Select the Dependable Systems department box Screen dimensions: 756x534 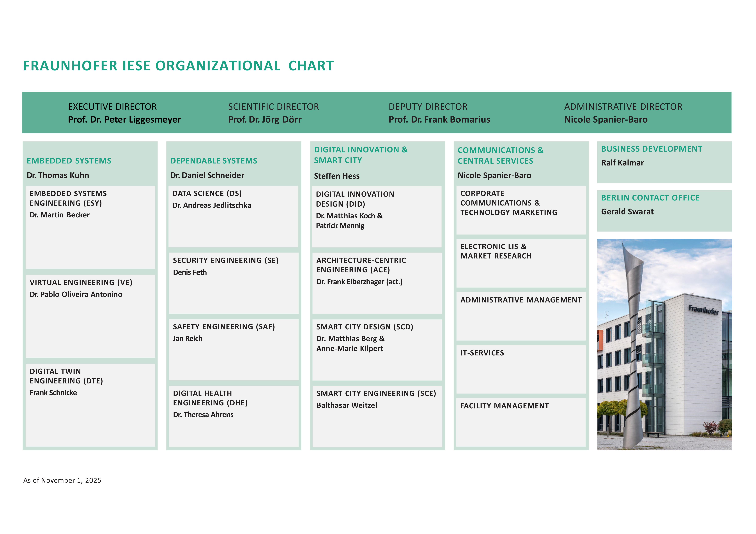tap(214, 161)
